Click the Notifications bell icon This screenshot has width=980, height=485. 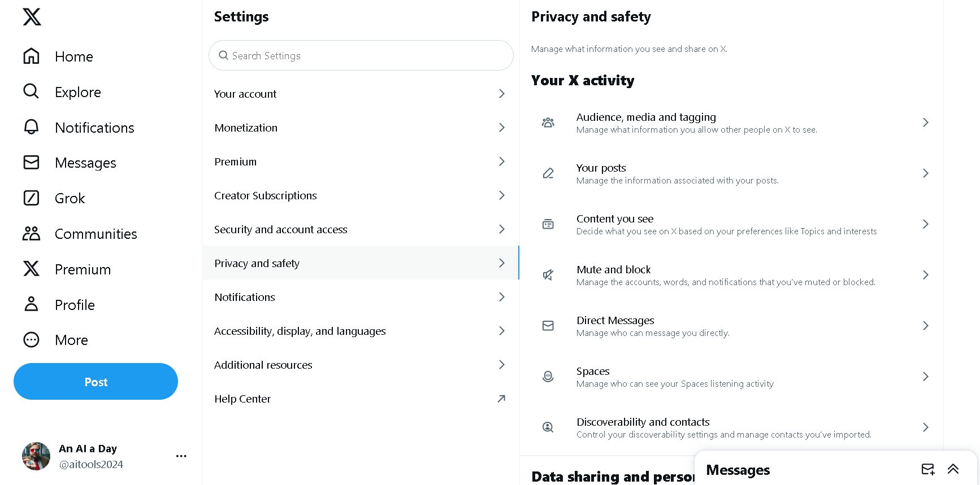tap(31, 127)
